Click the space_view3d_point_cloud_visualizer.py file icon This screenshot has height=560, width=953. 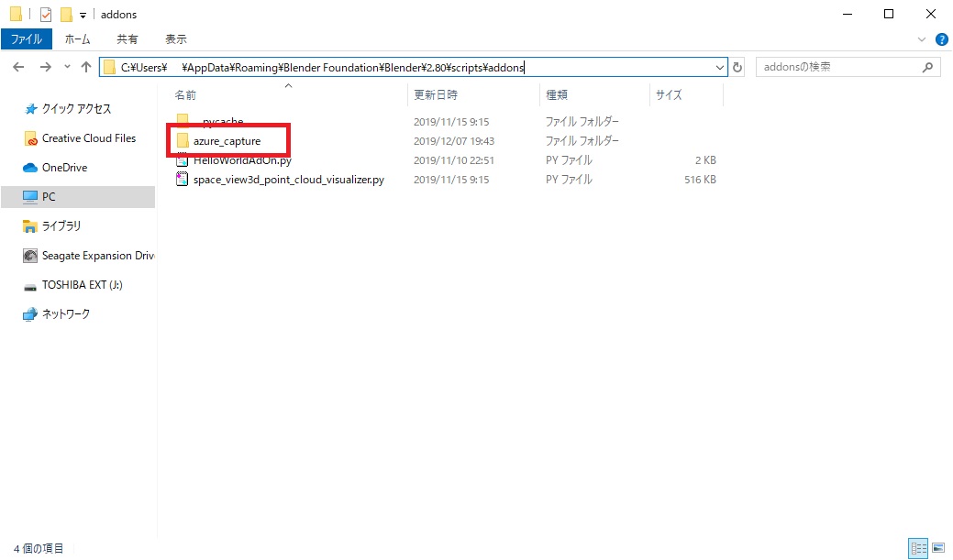coord(183,180)
